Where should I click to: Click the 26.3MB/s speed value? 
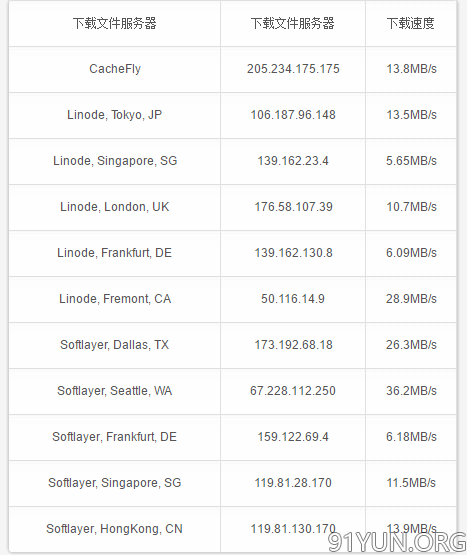(411, 345)
